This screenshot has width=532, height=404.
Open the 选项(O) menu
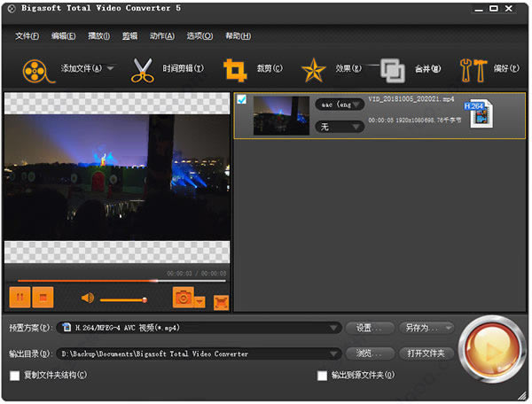(x=199, y=36)
